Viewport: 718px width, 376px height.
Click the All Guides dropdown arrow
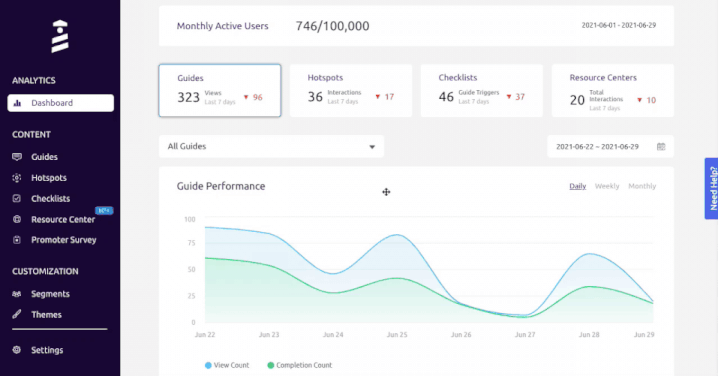[x=372, y=147]
